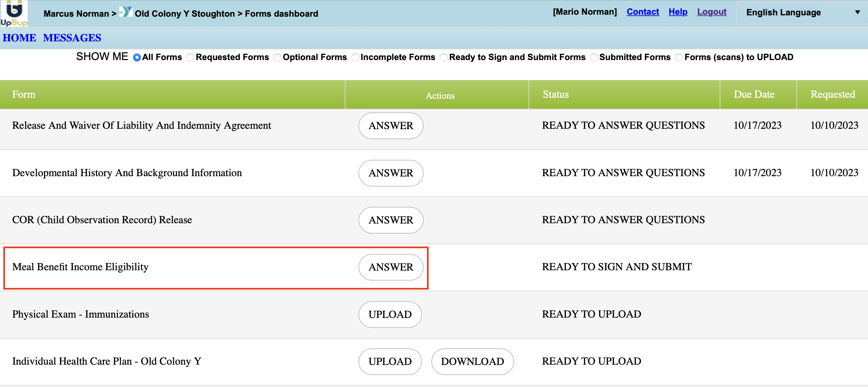The width and height of the screenshot is (868, 387).
Task: Download Individual Health Care Plan form
Action: [472, 361]
